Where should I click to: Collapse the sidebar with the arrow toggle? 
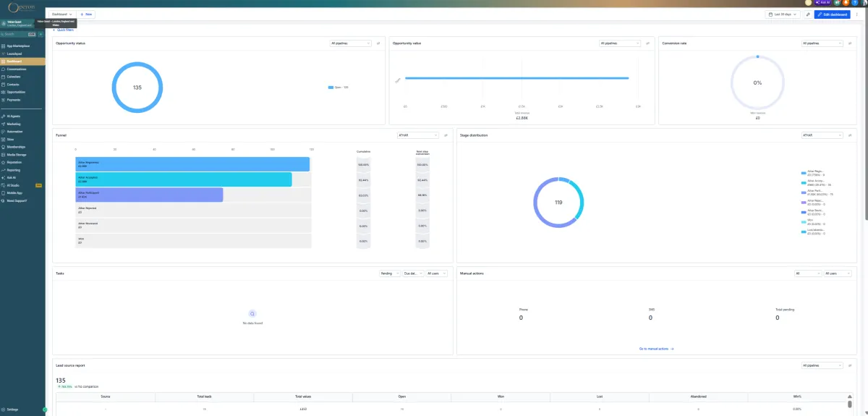[45, 409]
